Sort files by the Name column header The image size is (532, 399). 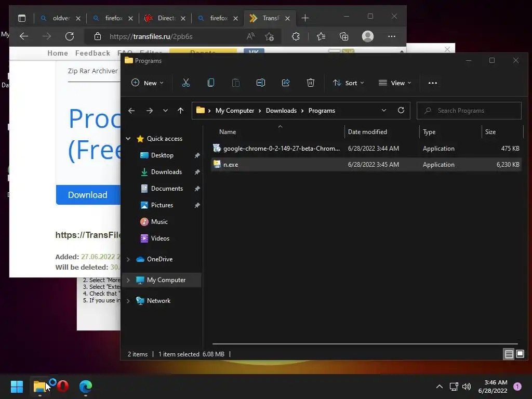(x=228, y=131)
